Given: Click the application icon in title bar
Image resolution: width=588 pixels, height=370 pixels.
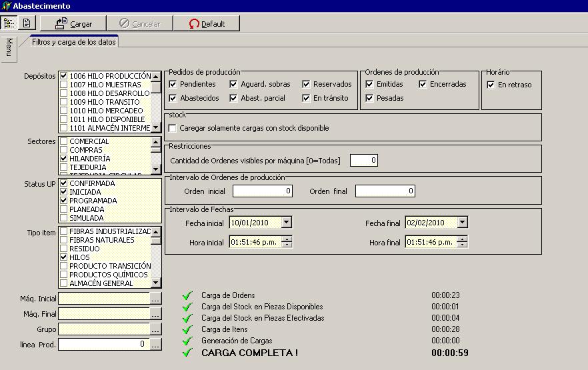Looking at the screenshot, I should point(6,6).
